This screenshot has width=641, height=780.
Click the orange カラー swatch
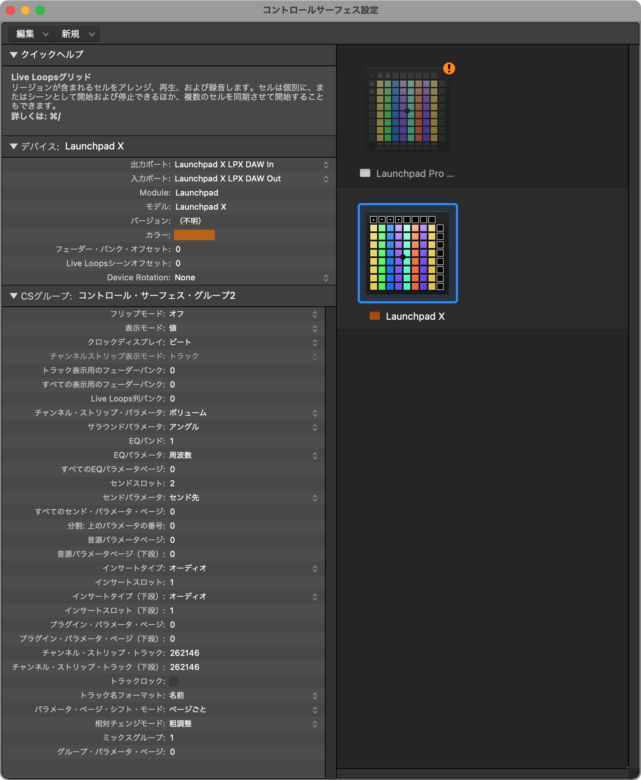click(x=194, y=234)
